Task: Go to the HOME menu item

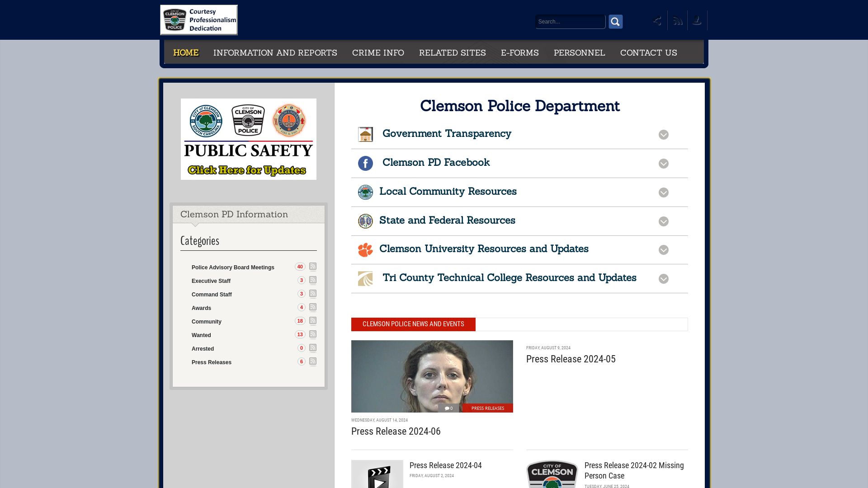Action: pos(186,52)
